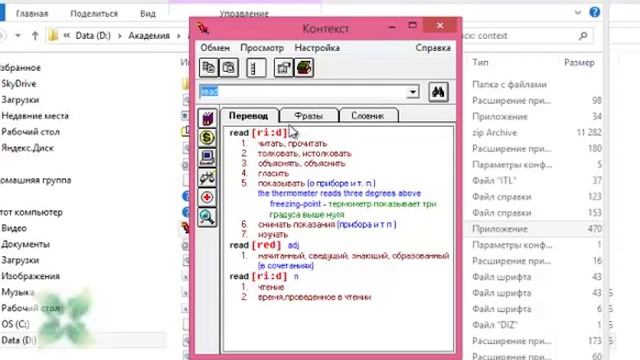Click Data (D:) in the address breadcrumb
The height and width of the screenshot is (360, 640).
coord(93,36)
